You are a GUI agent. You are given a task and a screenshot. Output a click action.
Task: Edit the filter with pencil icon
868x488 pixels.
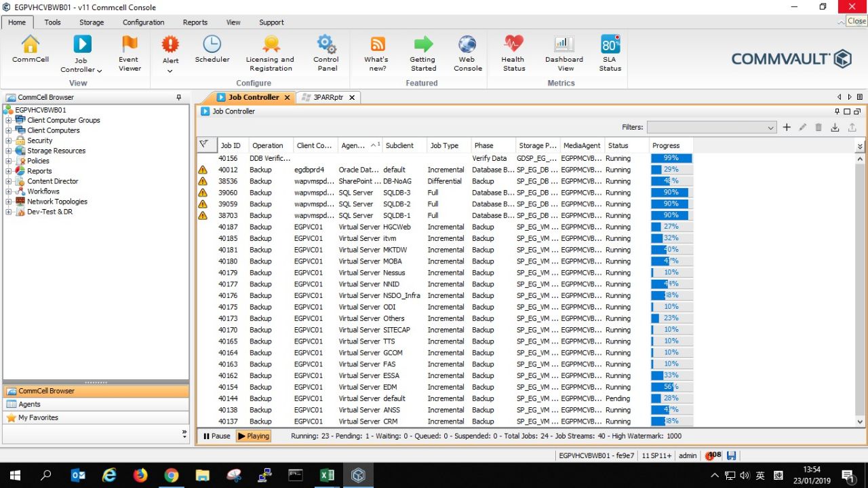(803, 127)
